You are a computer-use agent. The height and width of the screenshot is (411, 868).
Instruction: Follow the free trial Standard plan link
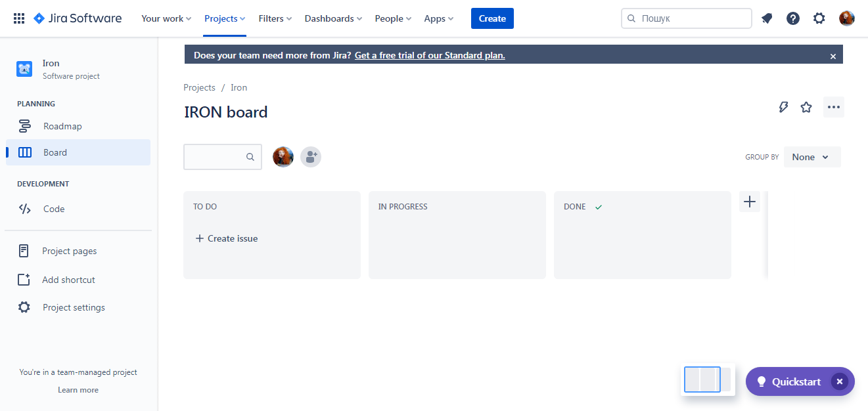(x=430, y=55)
